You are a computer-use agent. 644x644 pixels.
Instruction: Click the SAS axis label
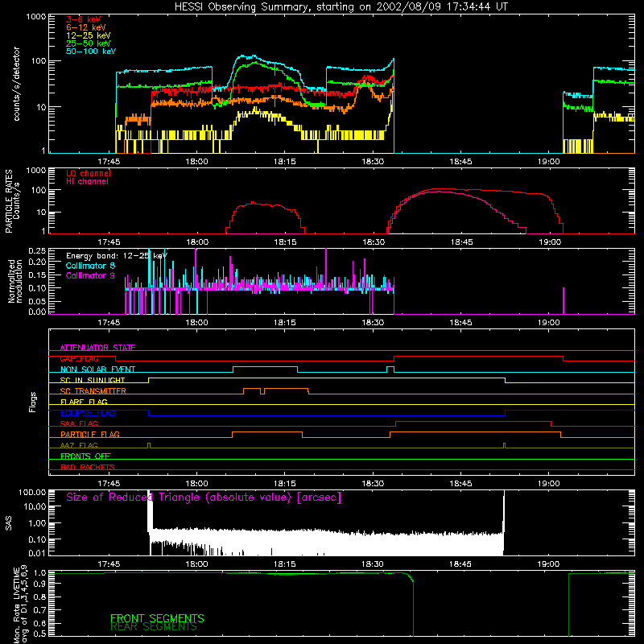click(x=9, y=523)
